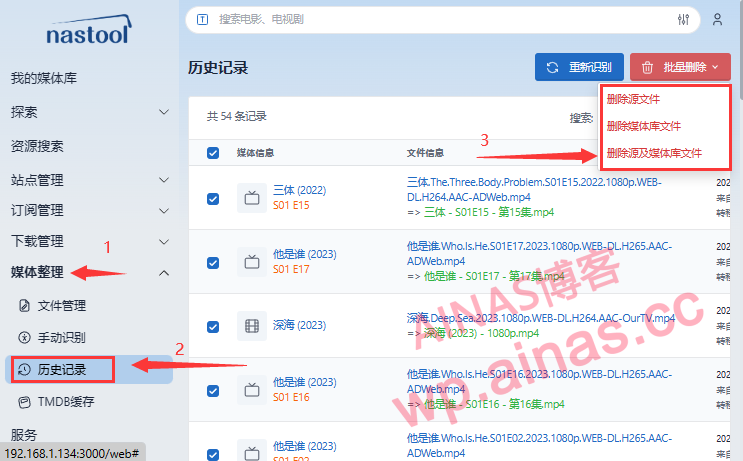Image resolution: width=743 pixels, height=461 pixels.
Task: Select 删除源文件 from the delete menu
Action: tap(633, 99)
